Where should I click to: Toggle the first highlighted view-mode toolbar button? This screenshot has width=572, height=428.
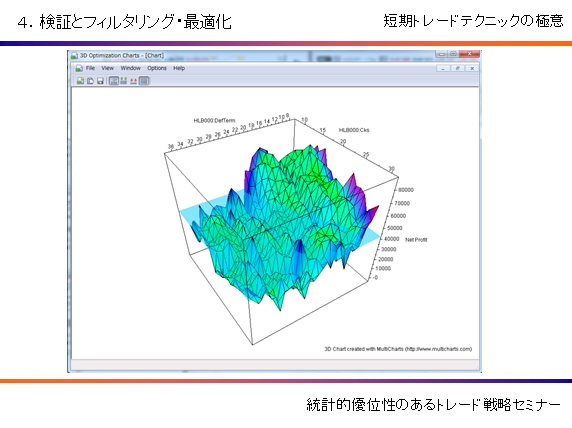click(114, 81)
